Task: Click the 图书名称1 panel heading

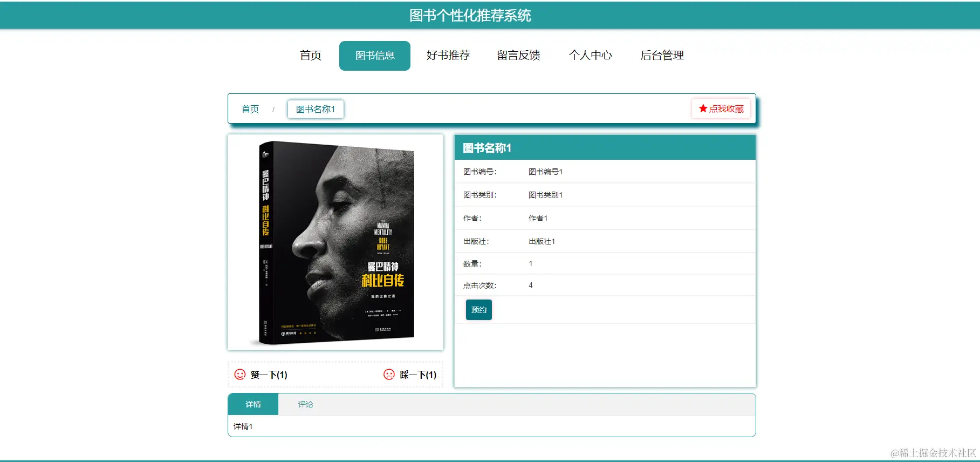Action: [x=487, y=148]
